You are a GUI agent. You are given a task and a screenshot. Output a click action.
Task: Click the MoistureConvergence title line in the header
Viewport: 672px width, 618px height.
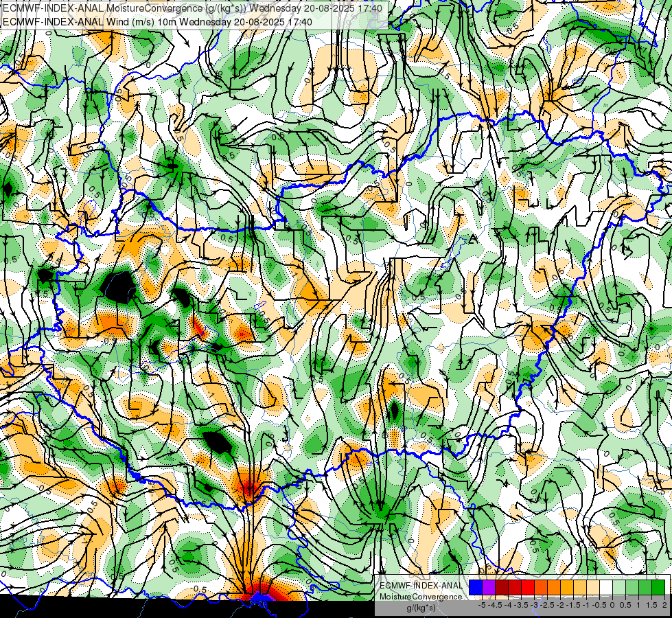coord(192,8)
